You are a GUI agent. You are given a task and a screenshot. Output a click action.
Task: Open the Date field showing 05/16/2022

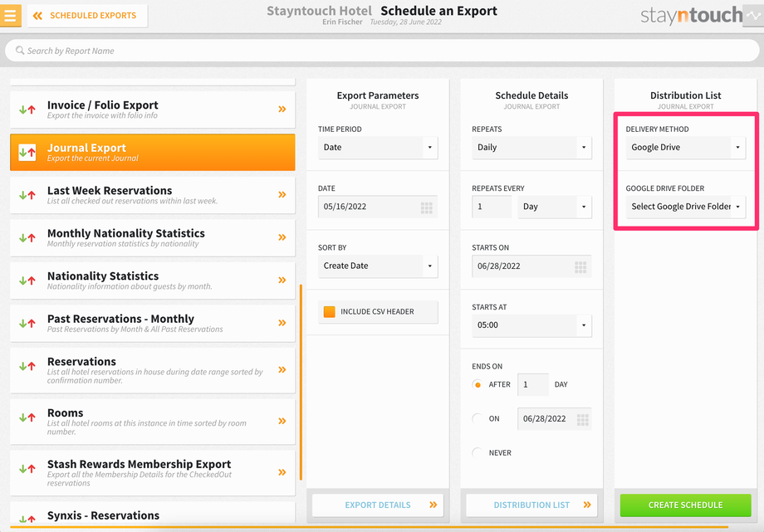tap(378, 207)
